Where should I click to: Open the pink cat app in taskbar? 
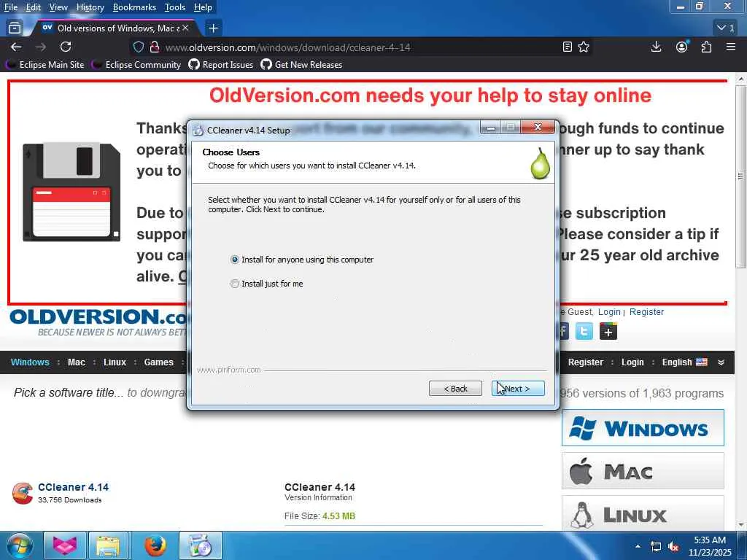coord(65,545)
